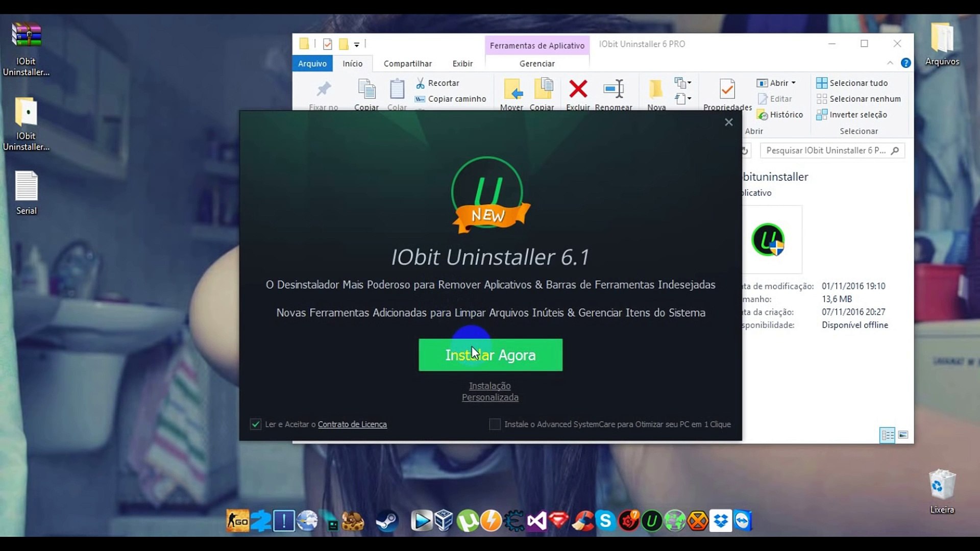Select the Excluir (delete) red X icon

coord(577,89)
